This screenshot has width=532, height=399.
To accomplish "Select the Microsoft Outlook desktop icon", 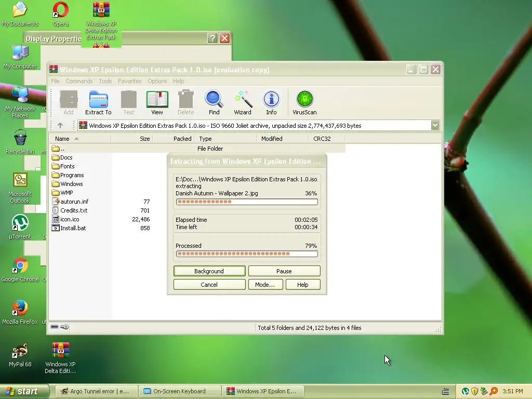I will tap(20, 188).
